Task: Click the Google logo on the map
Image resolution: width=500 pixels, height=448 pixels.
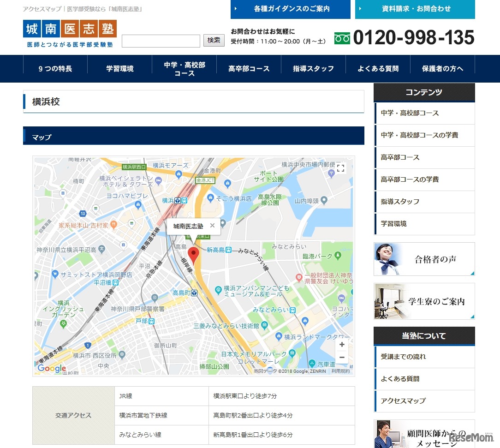Action: point(52,368)
